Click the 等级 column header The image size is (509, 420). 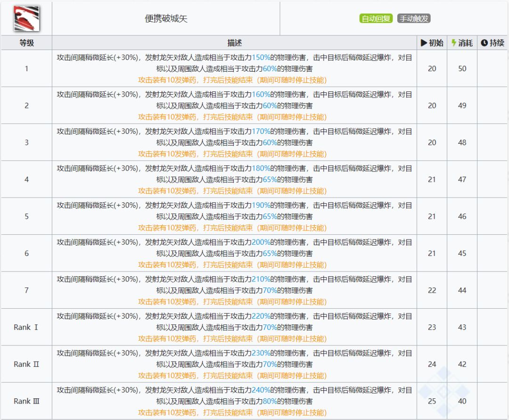coord(26,43)
